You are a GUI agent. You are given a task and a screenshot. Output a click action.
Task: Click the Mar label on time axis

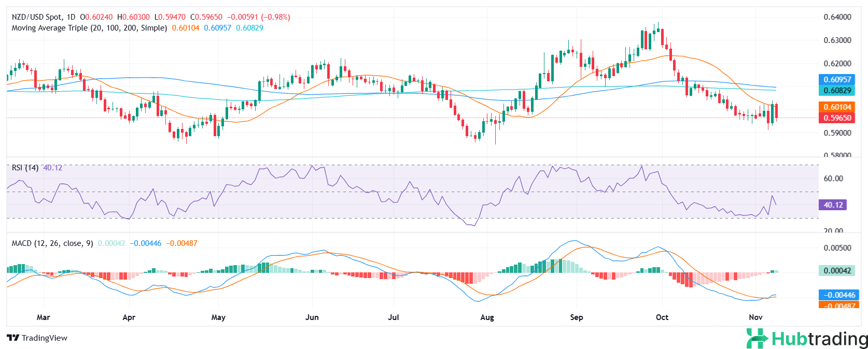click(x=44, y=317)
